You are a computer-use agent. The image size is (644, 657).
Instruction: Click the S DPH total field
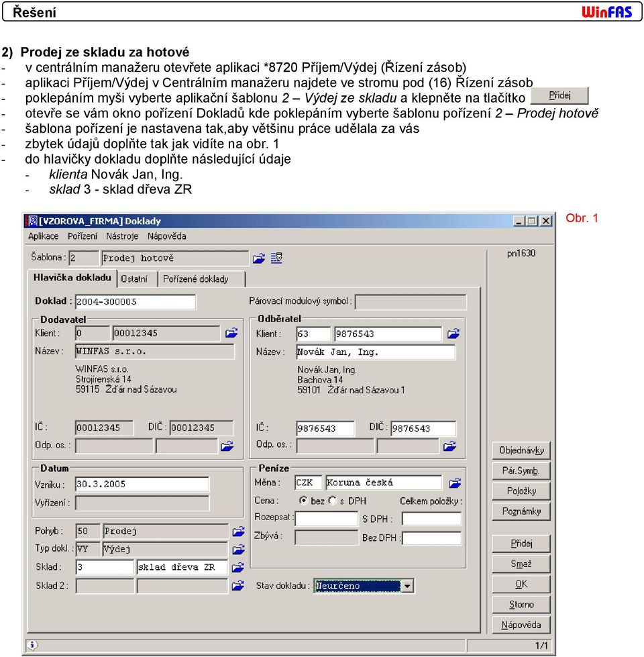pos(431,519)
